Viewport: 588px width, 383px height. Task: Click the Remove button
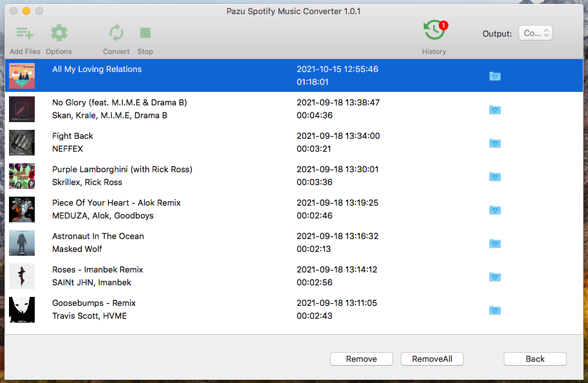point(361,359)
